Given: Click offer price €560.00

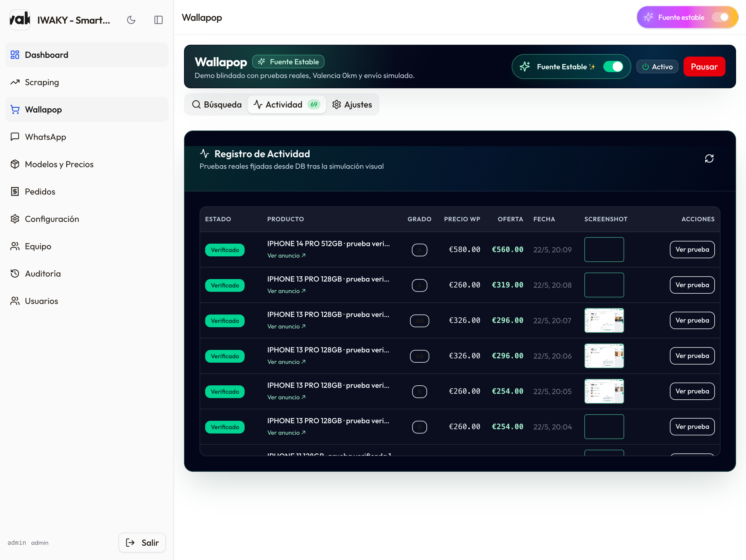Looking at the screenshot, I should point(508,250).
